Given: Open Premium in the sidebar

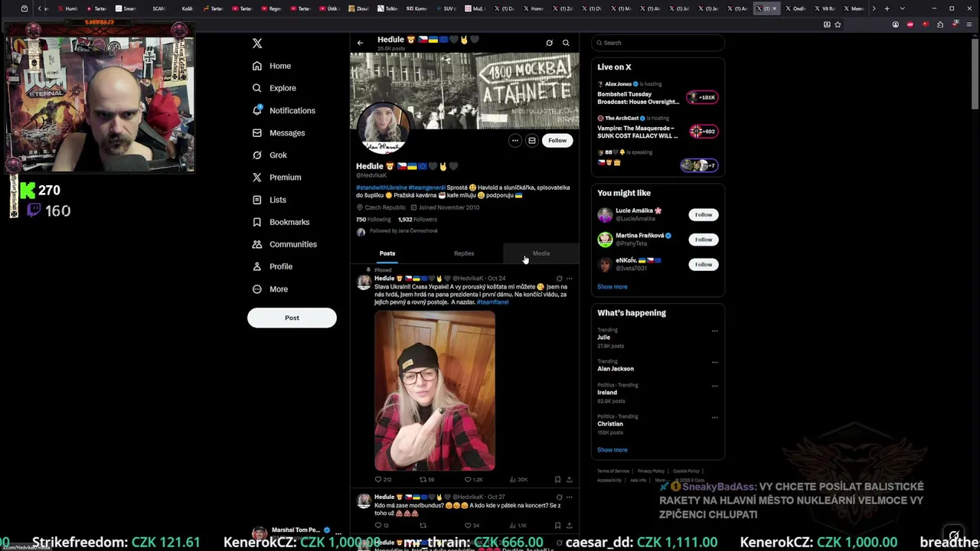Looking at the screenshot, I should [276, 177].
